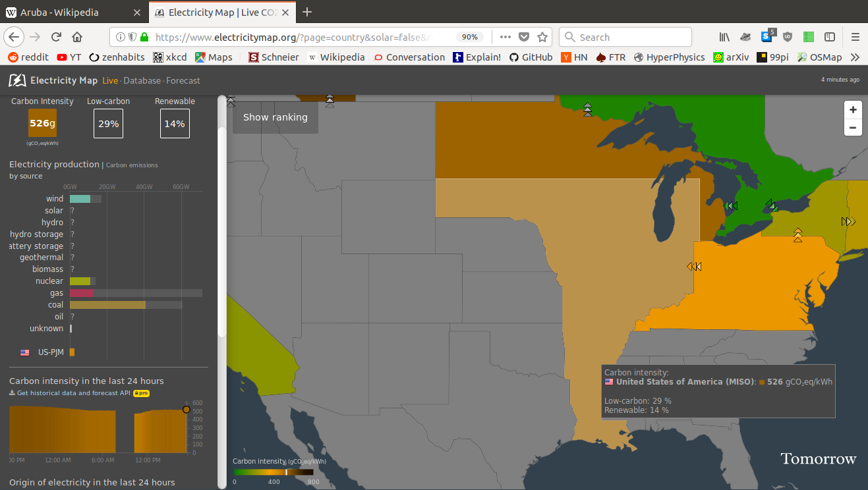Click the carbon intensity color legend bar
Screen dimensions: 868x490
[x=274, y=472]
